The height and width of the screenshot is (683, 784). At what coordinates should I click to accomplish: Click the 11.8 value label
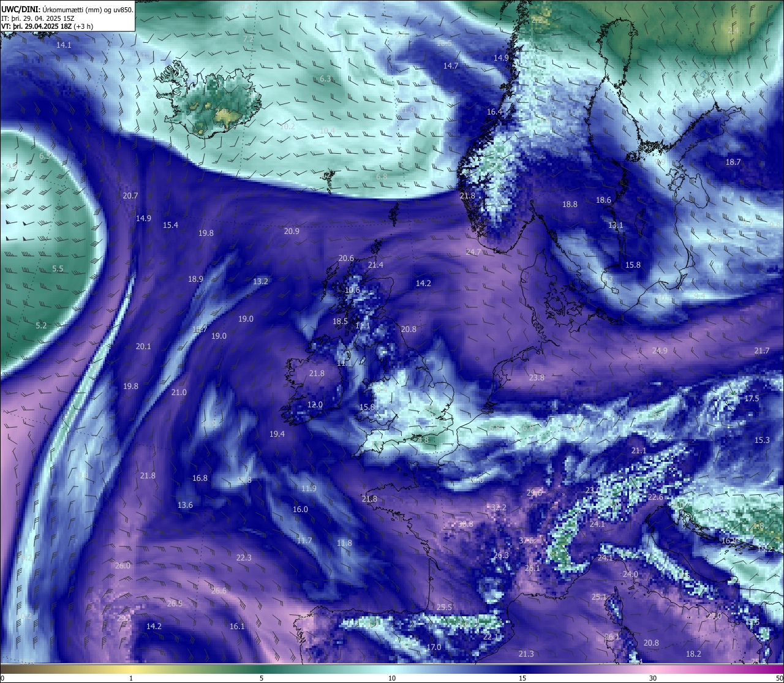tap(344, 543)
